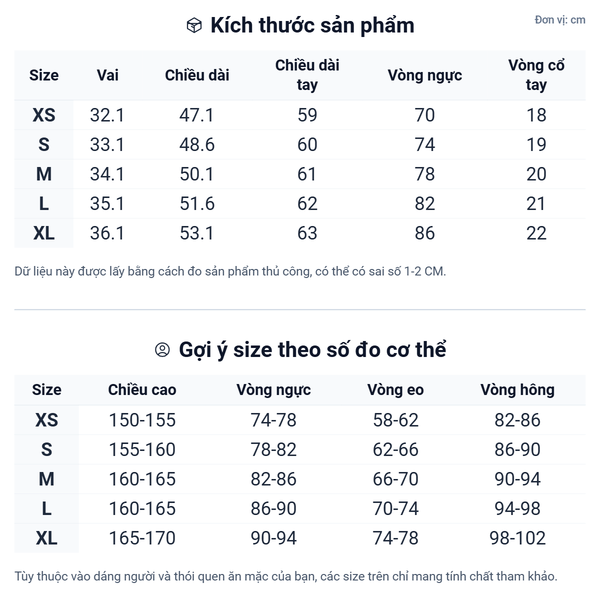
Task: Click hip range 98-102 for size XL
Action: [x=519, y=539]
